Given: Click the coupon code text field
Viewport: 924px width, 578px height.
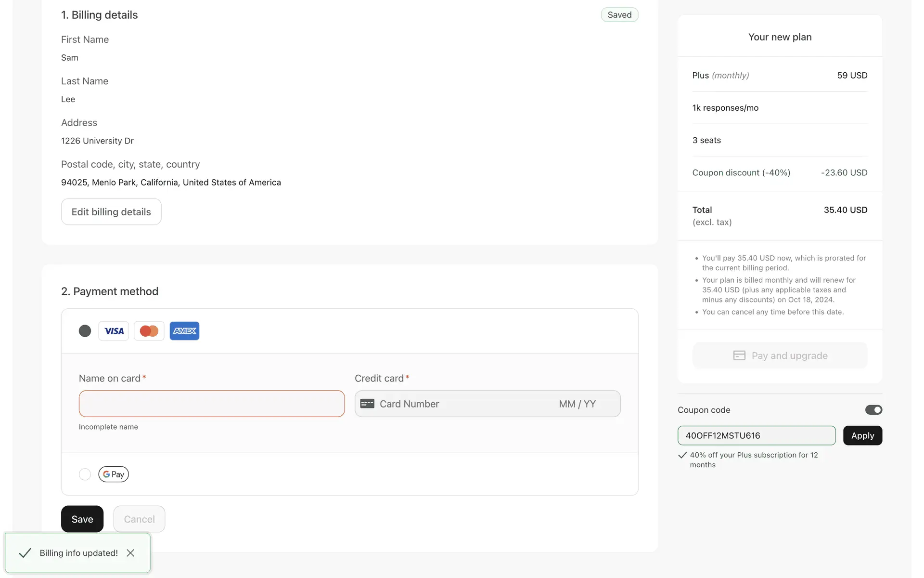Looking at the screenshot, I should pyautogui.click(x=757, y=435).
